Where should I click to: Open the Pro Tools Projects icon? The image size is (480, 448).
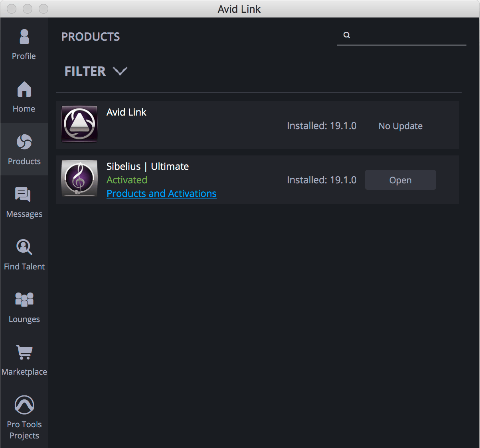pos(24,405)
